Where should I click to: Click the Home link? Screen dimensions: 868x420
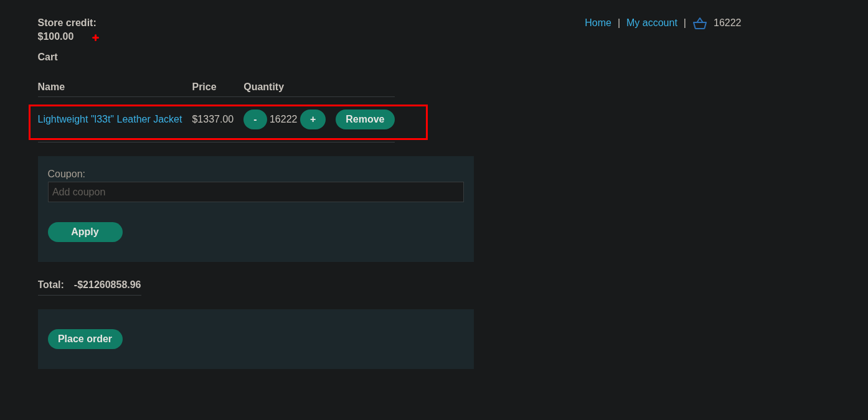point(598,23)
